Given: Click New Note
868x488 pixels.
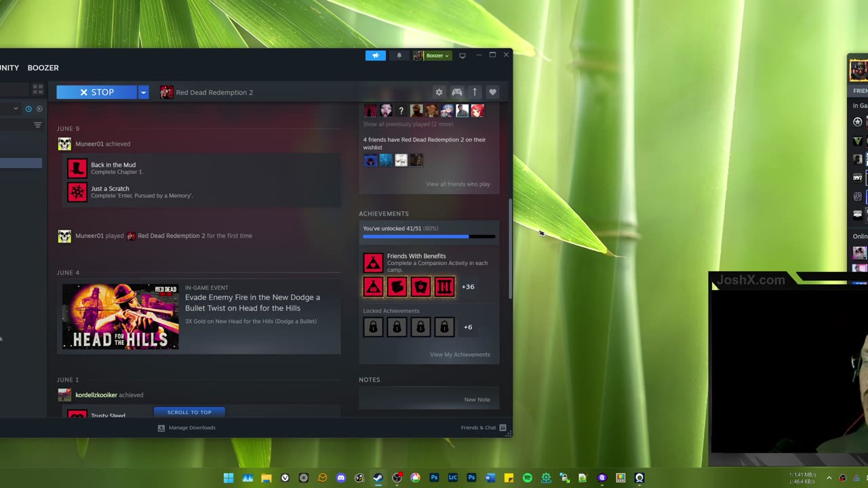Looking at the screenshot, I should point(477,400).
